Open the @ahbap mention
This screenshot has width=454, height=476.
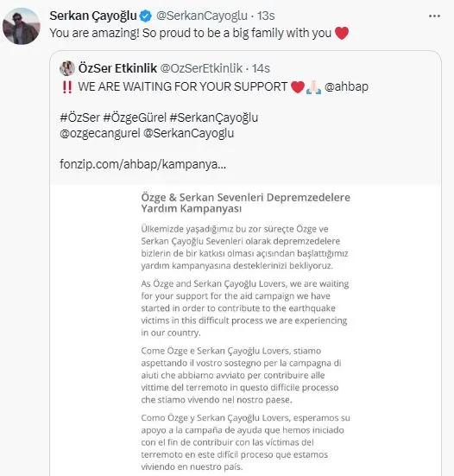click(x=346, y=87)
